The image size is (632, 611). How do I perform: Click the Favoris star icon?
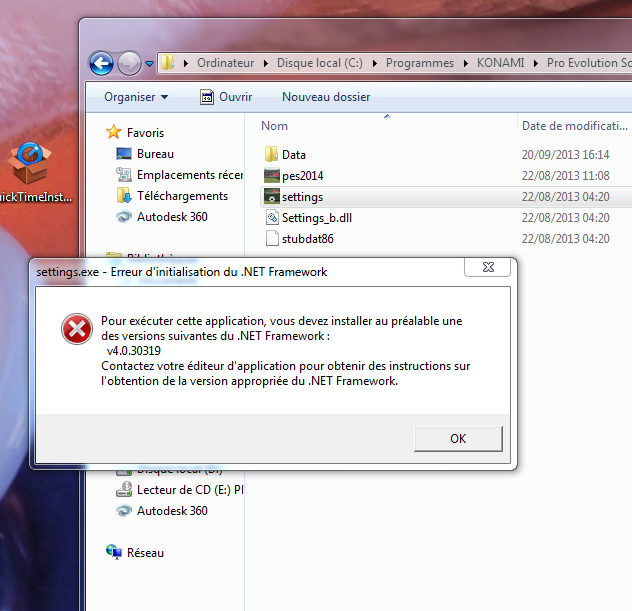tap(114, 132)
